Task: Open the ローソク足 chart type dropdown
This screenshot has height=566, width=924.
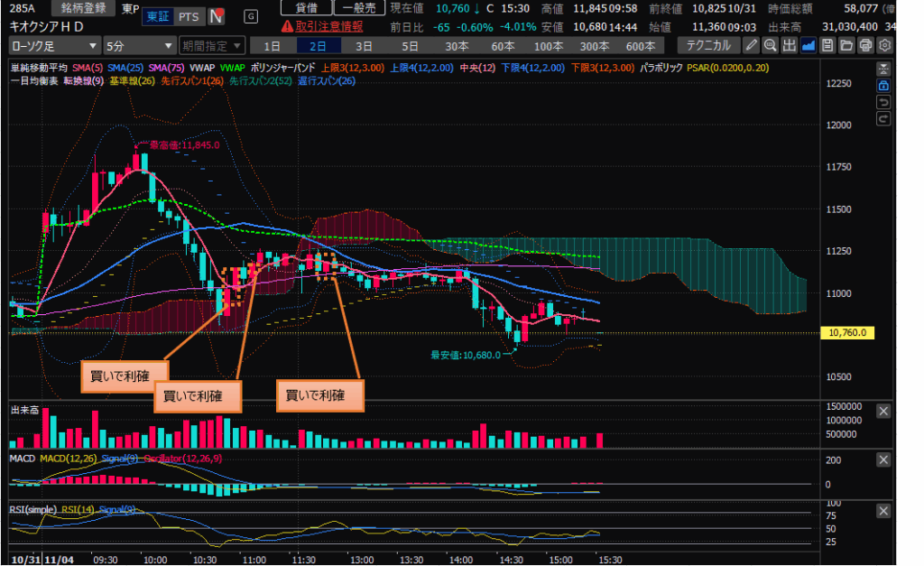Action: click(54, 45)
